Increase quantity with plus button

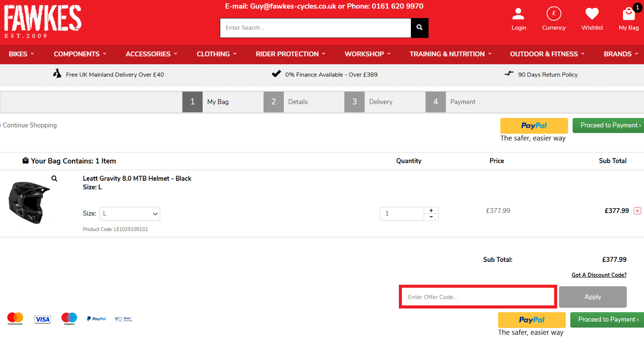pyautogui.click(x=431, y=210)
